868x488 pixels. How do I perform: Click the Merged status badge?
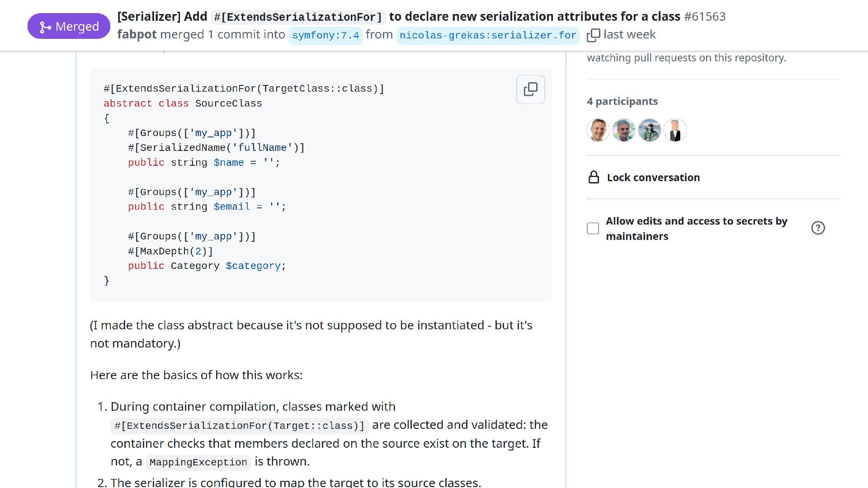tap(69, 26)
